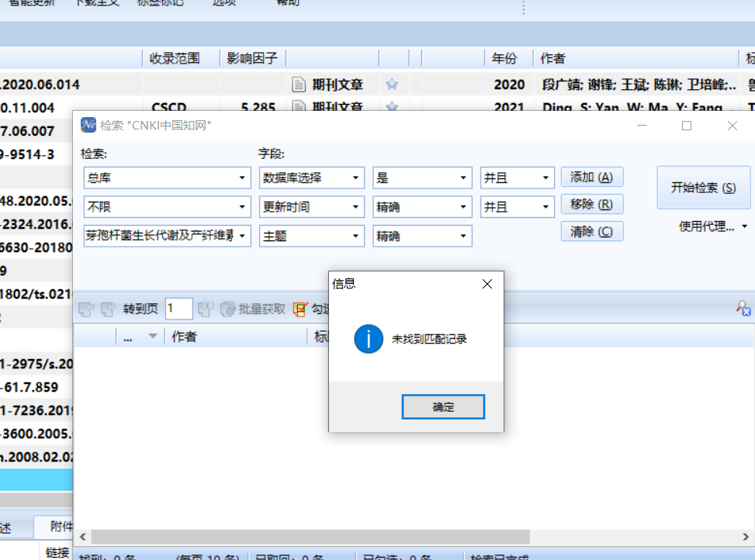Viewport: 755px width, 560px height.
Task: Open the 精确 dropdown in 主题 row
Action: point(463,236)
